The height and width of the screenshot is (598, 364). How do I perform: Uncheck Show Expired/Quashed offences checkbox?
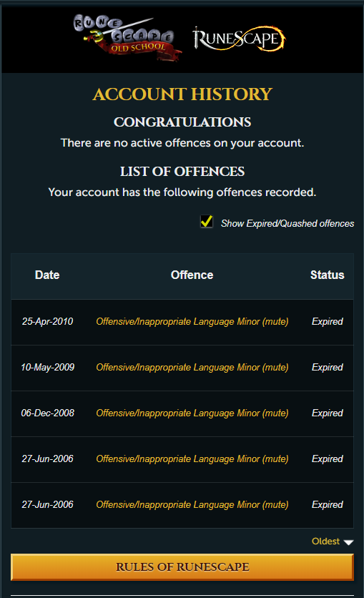[207, 222]
